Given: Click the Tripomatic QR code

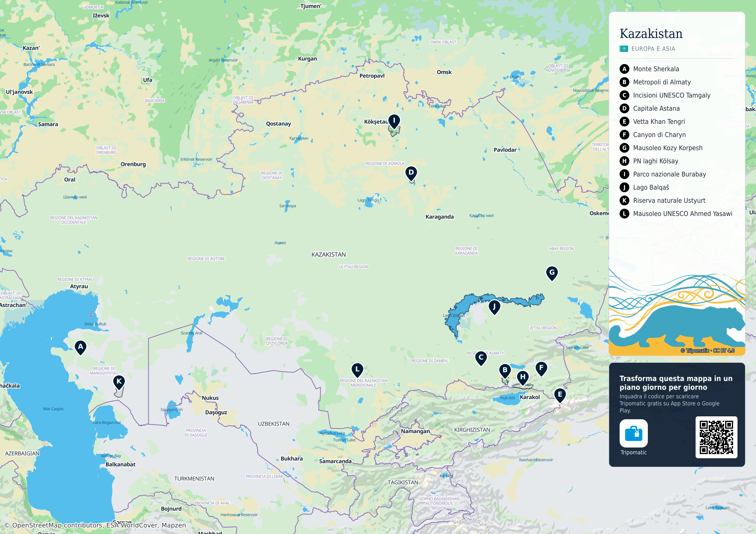Looking at the screenshot, I should pyautogui.click(x=716, y=437).
